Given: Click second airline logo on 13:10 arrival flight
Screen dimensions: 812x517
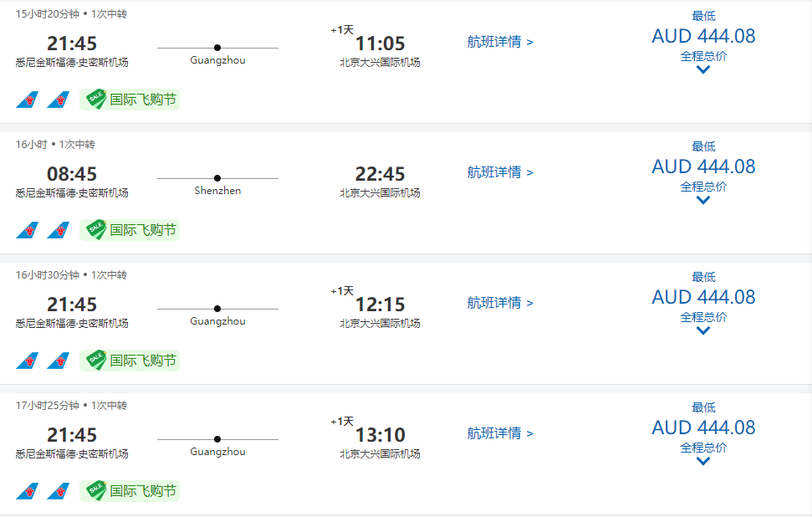Looking at the screenshot, I should [58, 491].
